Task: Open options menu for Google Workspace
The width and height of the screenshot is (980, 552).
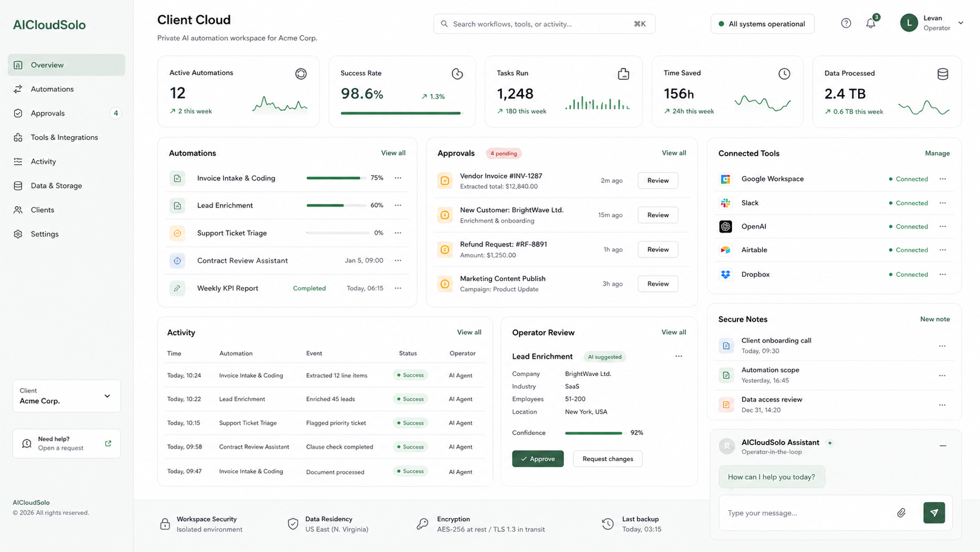Action: pos(942,179)
